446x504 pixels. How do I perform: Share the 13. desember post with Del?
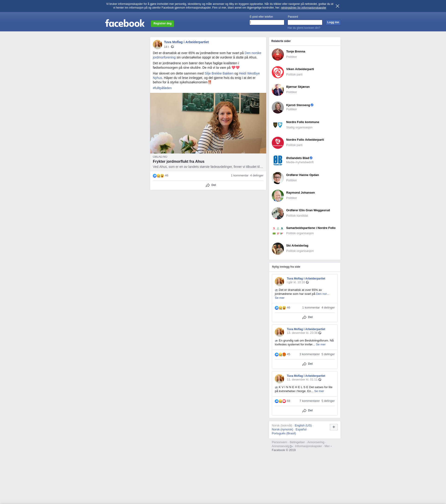(307, 364)
